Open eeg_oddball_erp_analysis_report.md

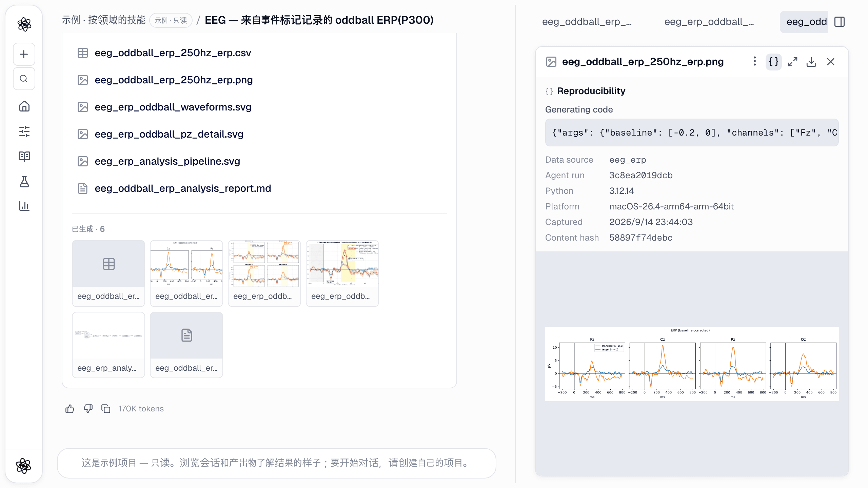click(183, 188)
